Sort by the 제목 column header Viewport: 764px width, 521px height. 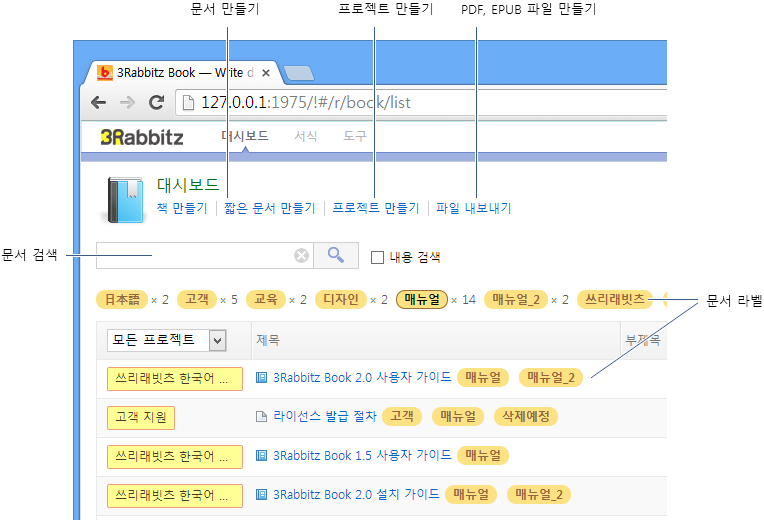[268, 340]
